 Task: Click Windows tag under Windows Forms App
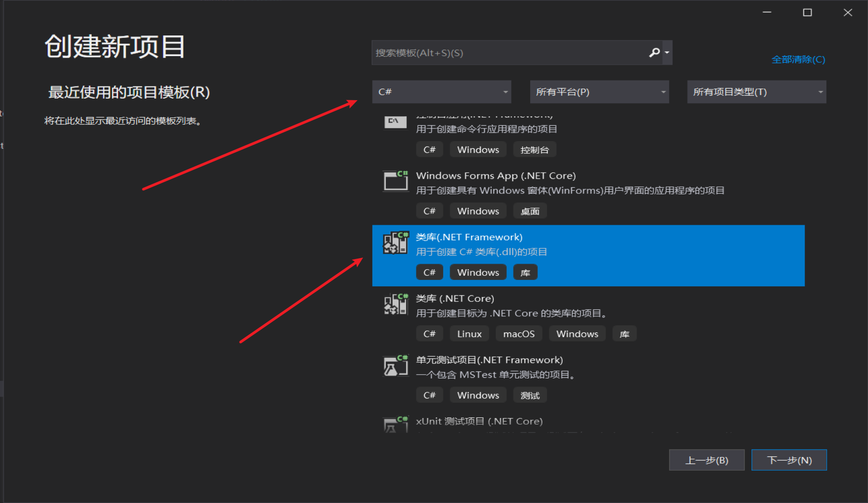point(478,211)
